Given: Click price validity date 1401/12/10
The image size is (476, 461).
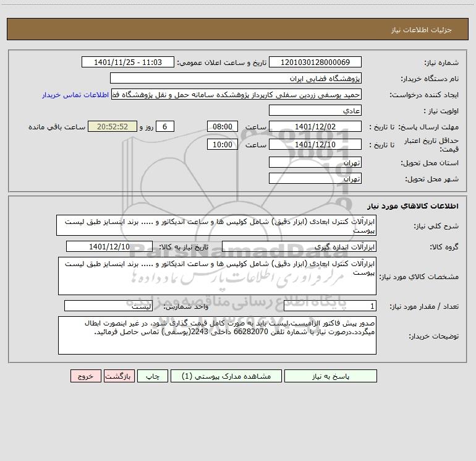Looking at the screenshot, I should coord(315,144).
